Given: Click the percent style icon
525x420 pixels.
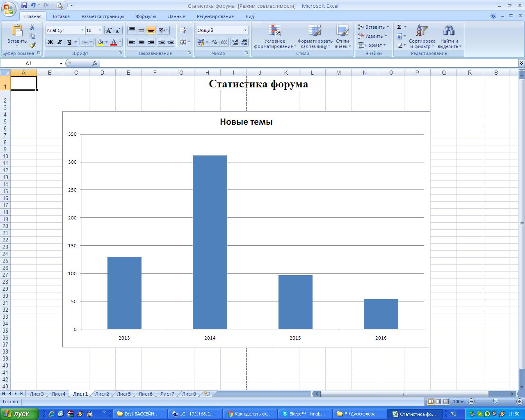Looking at the screenshot, I should [x=215, y=42].
